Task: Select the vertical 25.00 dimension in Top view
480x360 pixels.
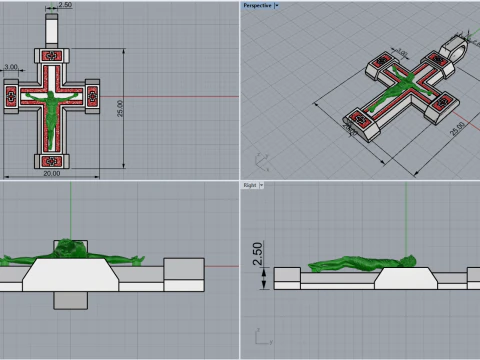Action: (120, 108)
